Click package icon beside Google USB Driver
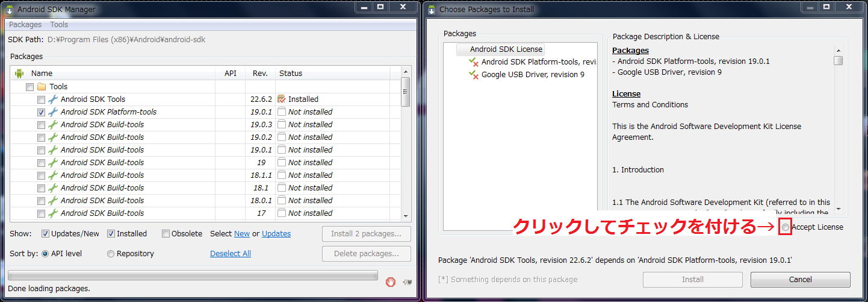Screen dimensions: 868x302 (474, 75)
